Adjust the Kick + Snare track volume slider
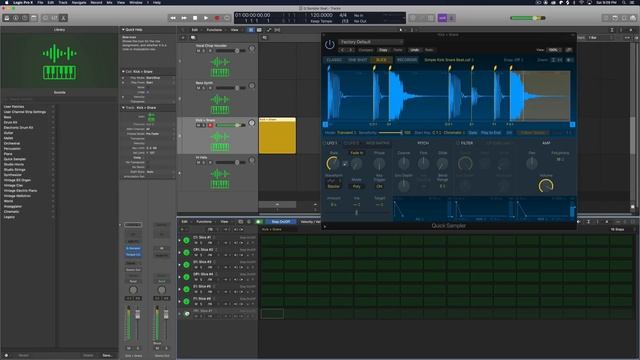 (x=230, y=125)
